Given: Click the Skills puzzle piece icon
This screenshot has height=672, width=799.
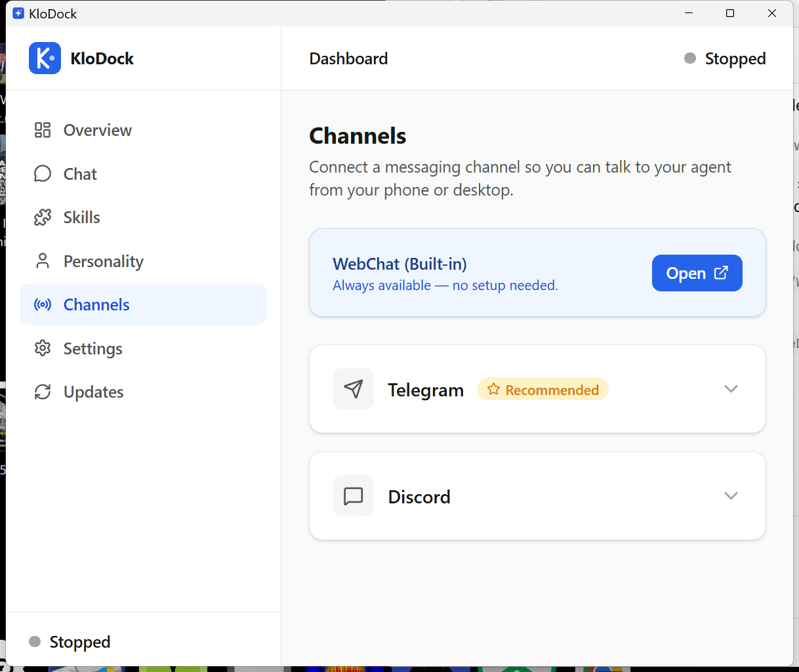Looking at the screenshot, I should [x=42, y=217].
